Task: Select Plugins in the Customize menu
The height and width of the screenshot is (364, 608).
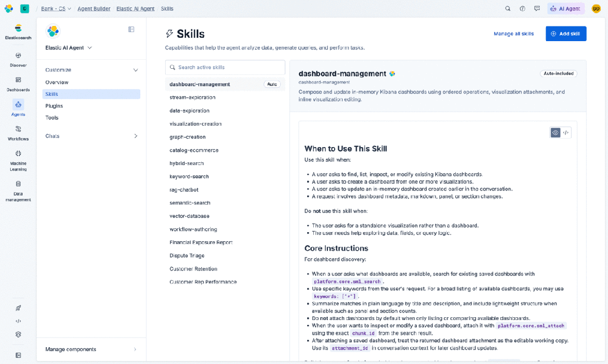Action: tap(91, 106)
